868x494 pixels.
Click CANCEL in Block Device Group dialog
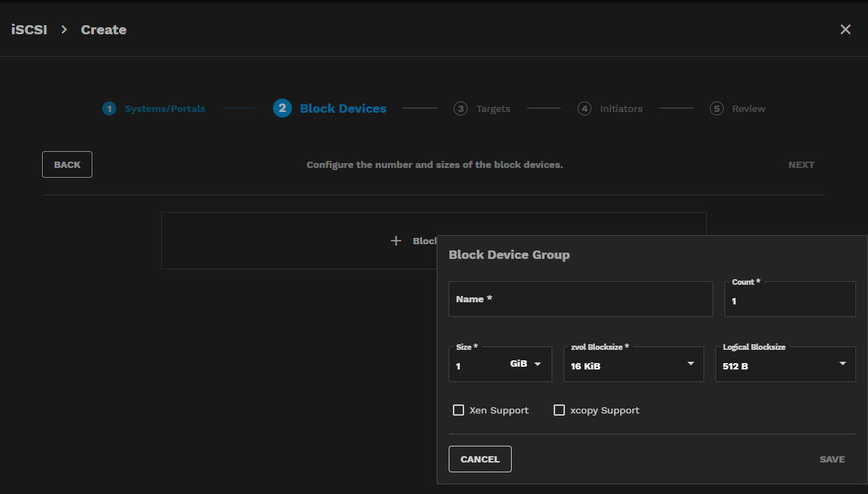tap(479, 459)
